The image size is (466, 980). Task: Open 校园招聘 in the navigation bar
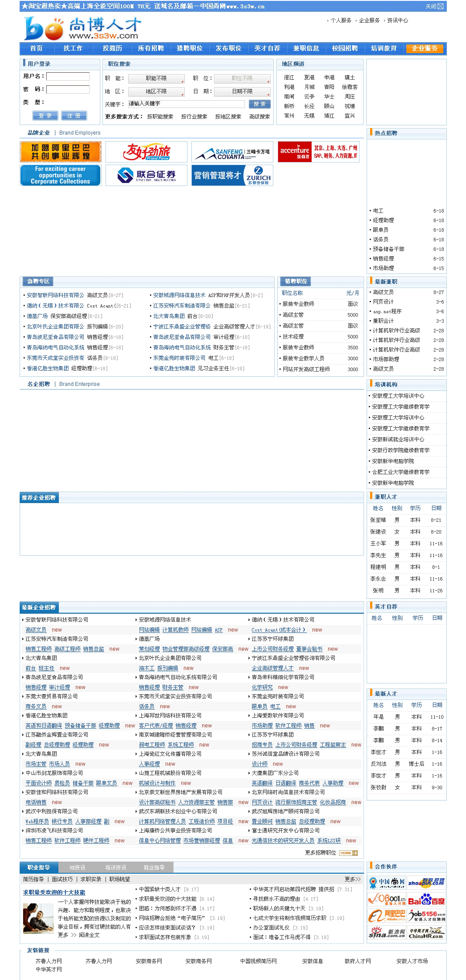pos(345,48)
